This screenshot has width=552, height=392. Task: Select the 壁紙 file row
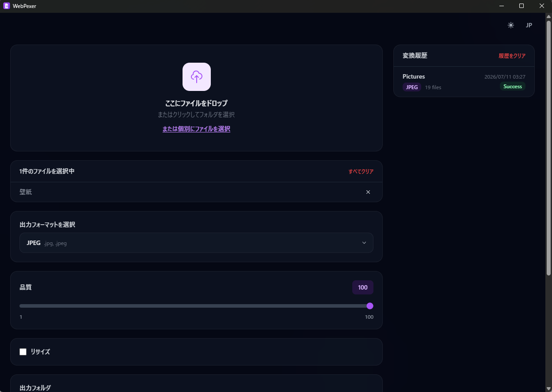coord(196,192)
